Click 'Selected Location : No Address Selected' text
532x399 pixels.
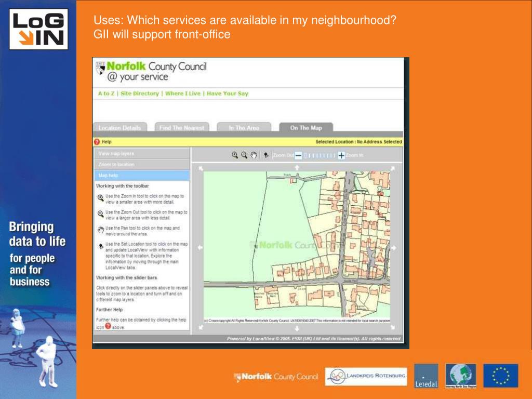358,142
